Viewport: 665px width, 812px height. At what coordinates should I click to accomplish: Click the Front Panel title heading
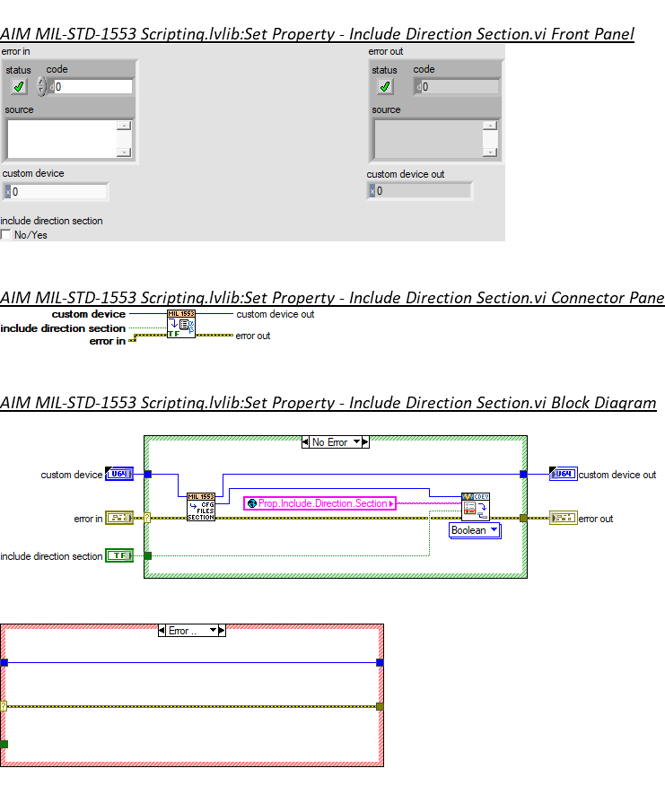(317, 34)
